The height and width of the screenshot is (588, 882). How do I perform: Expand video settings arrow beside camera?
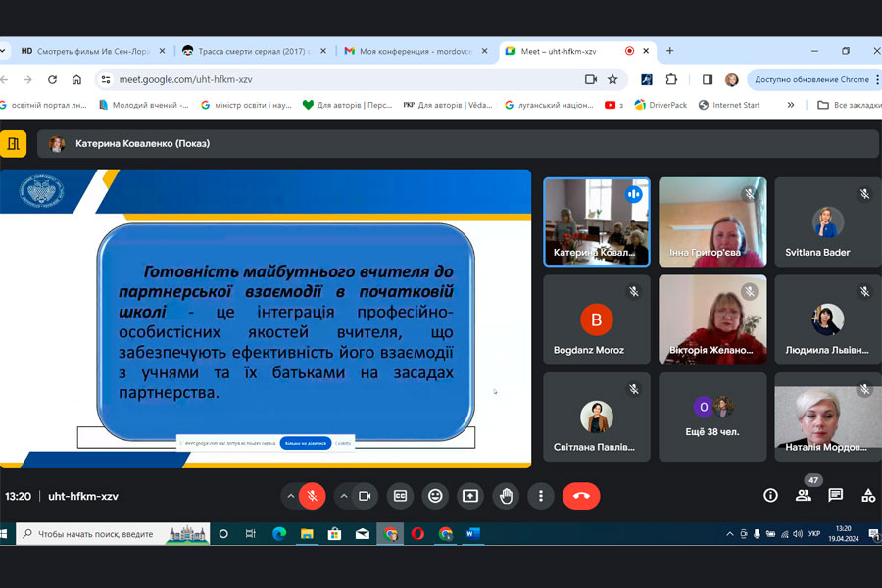coord(344,496)
